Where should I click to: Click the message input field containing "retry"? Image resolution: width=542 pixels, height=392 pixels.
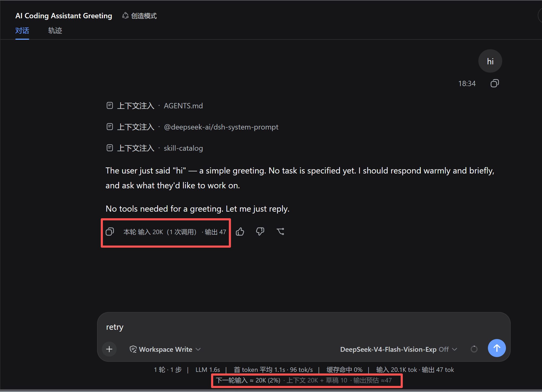304,327
